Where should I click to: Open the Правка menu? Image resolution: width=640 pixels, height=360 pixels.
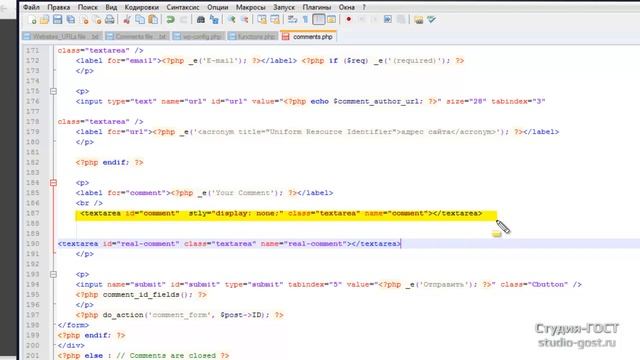click(x=59, y=7)
